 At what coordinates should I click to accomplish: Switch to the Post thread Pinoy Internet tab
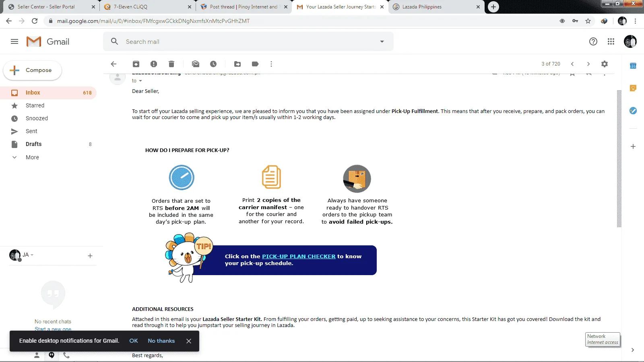tap(244, 7)
